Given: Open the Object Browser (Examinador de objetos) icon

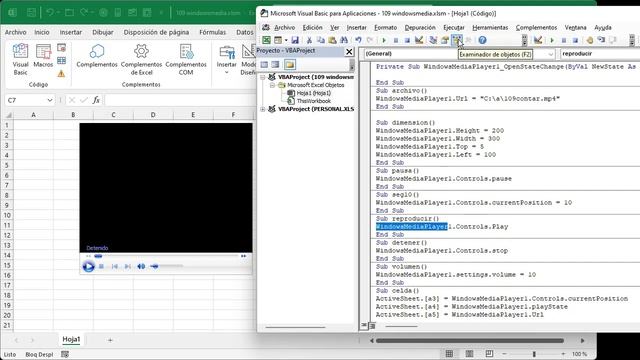Looking at the screenshot, I should tap(457, 40).
